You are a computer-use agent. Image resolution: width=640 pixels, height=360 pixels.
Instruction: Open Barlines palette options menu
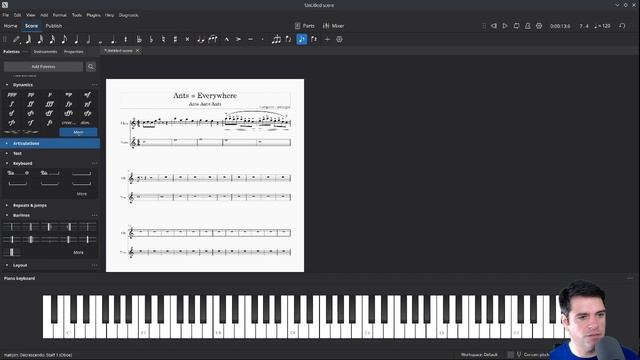pos(95,215)
